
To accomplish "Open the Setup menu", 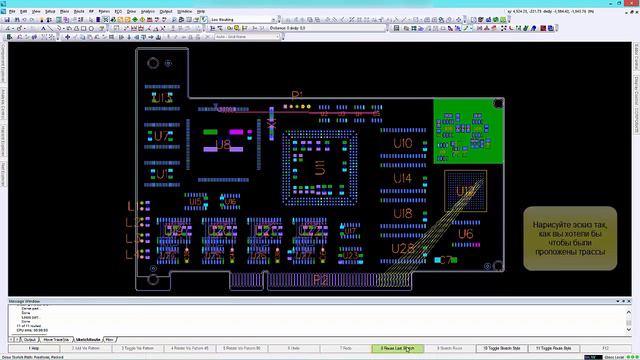I will [x=50, y=11].
